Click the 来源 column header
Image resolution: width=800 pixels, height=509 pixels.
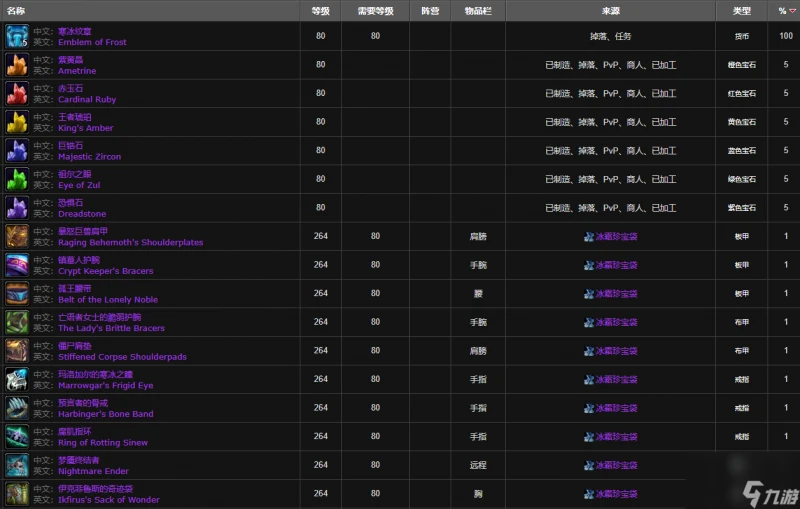tap(611, 11)
